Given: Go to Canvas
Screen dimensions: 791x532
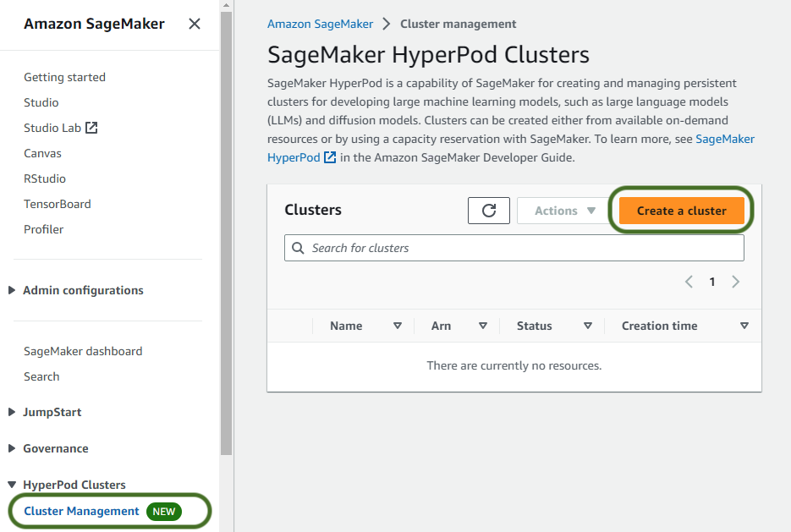Looking at the screenshot, I should (42, 153).
